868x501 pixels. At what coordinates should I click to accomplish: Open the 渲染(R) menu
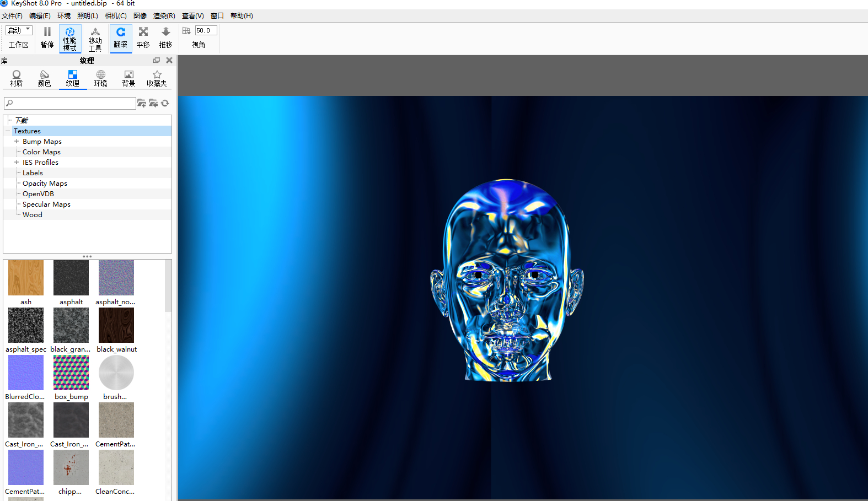tap(164, 16)
